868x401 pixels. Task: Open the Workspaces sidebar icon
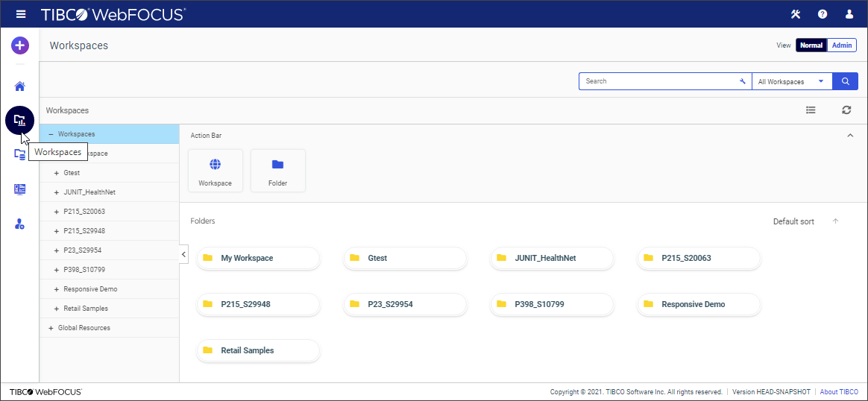pos(20,120)
